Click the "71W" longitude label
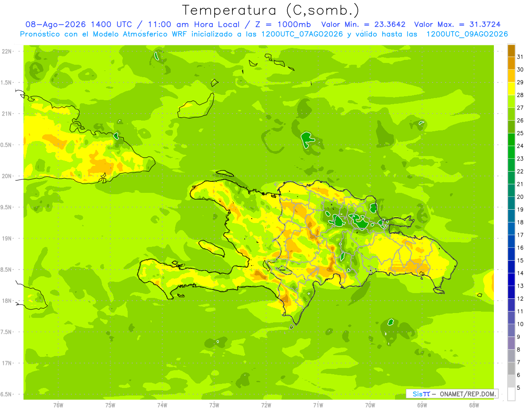The height and width of the screenshot is (411, 532). click(318, 405)
